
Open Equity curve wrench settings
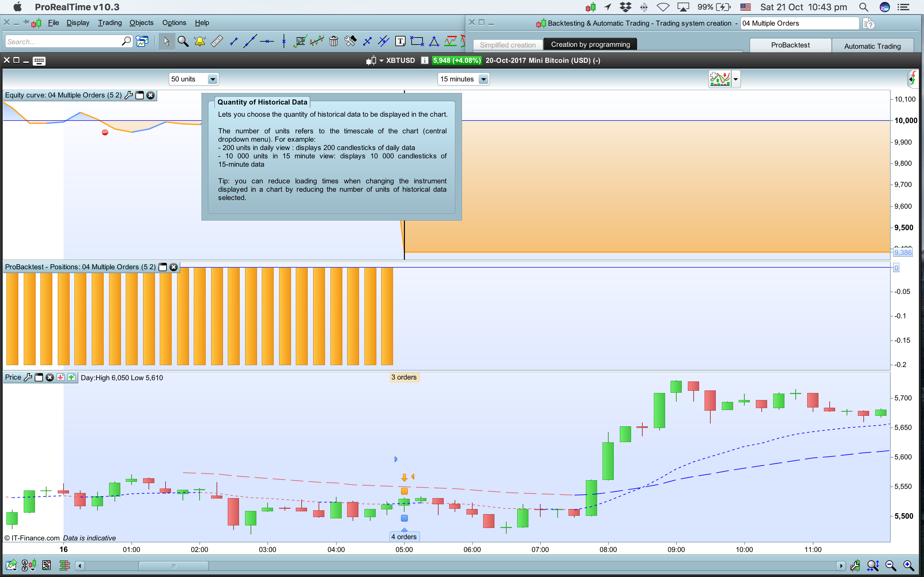point(129,96)
